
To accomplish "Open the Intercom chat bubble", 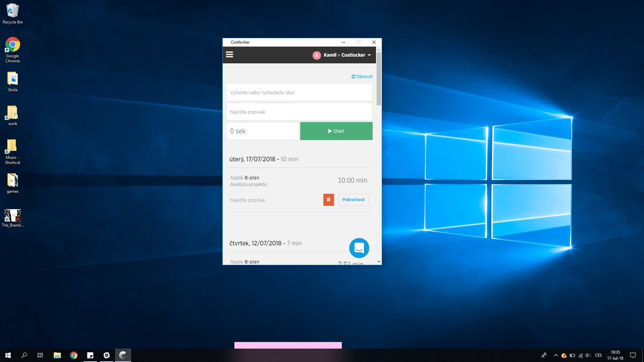I will click(x=358, y=248).
